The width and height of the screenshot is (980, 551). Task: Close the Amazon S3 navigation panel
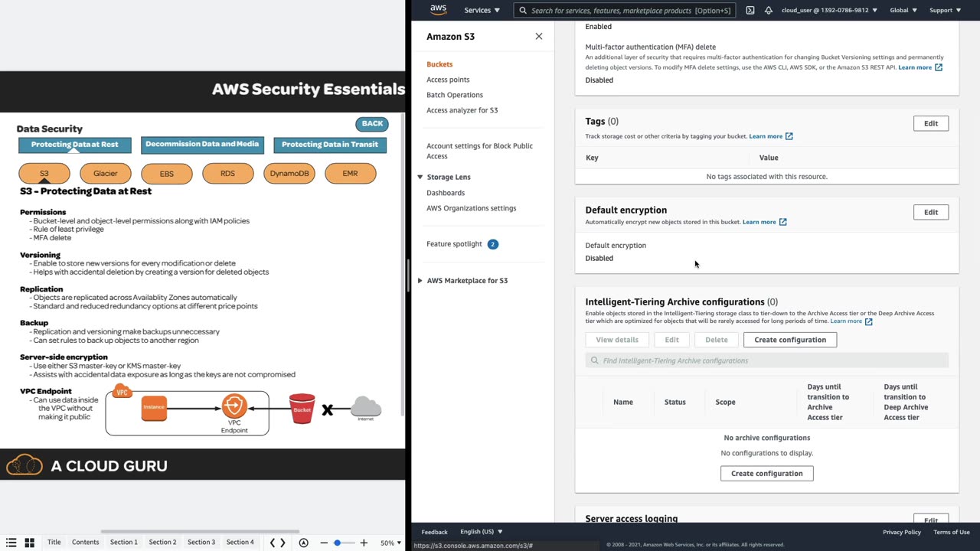tap(539, 36)
